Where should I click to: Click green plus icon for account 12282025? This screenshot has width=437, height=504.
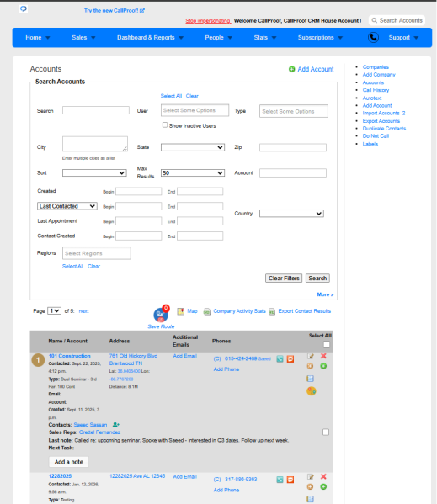point(323,486)
